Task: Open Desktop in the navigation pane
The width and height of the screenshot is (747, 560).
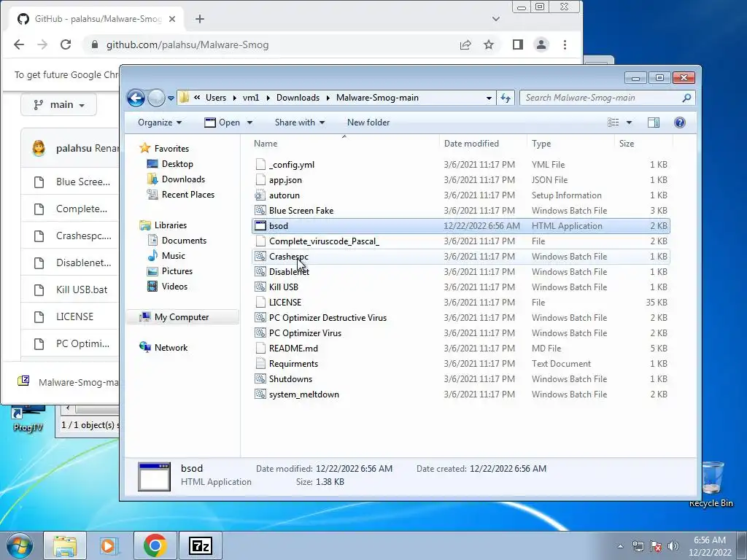Action: [x=177, y=164]
